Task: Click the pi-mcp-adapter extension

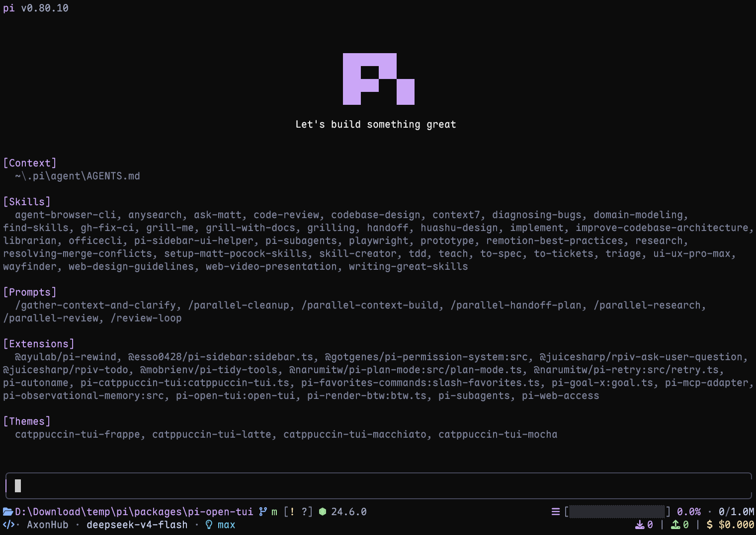Action: (707, 382)
